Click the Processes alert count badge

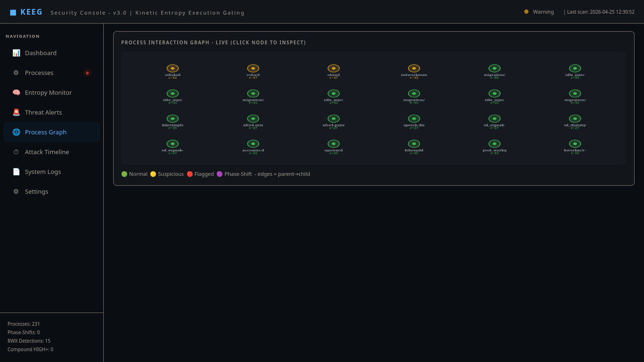point(87,73)
